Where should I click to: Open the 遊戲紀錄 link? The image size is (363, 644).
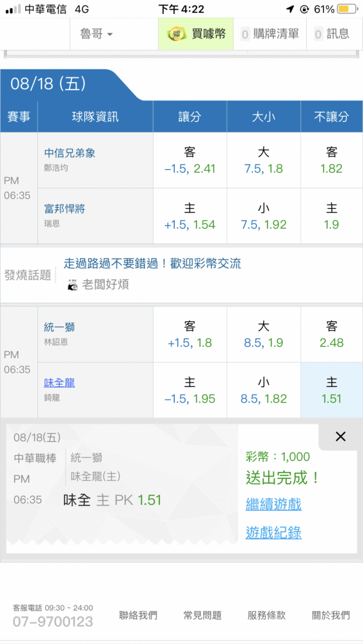point(273,533)
